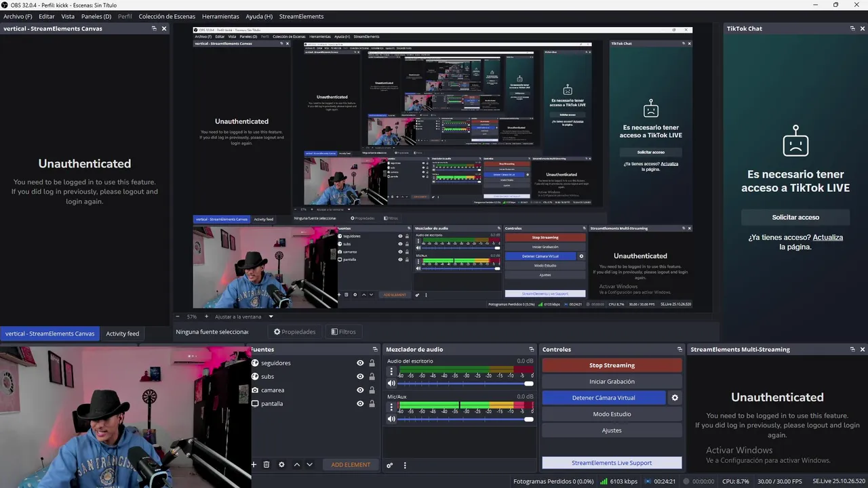Move source down with the down arrow
Image resolution: width=868 pixels, height=488 pixels.
[309, 465]
